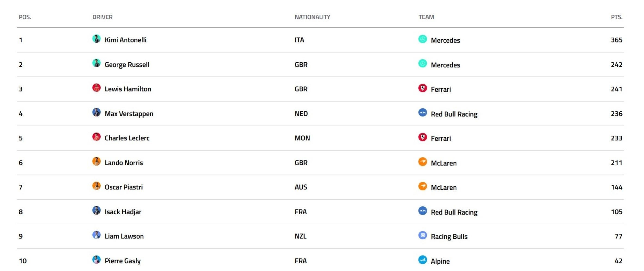Open George Russell's driver page
Screen dimensions: 644x271
[127, 65]
